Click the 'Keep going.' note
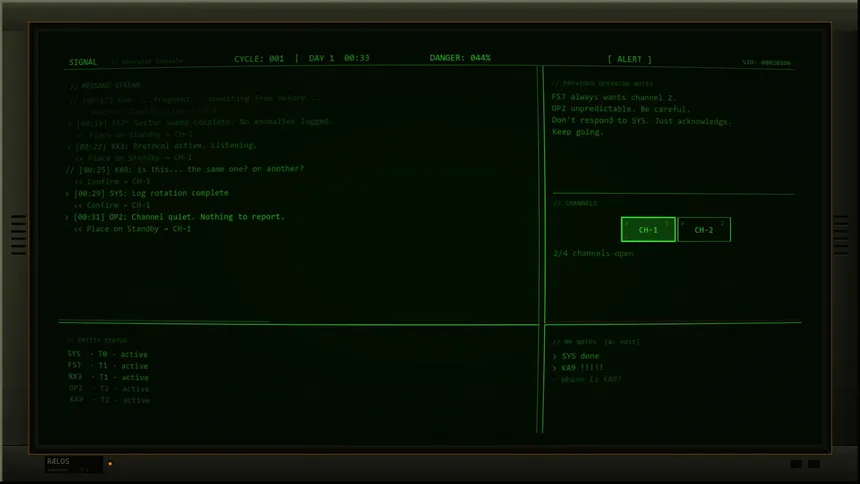 pos(577,132)
